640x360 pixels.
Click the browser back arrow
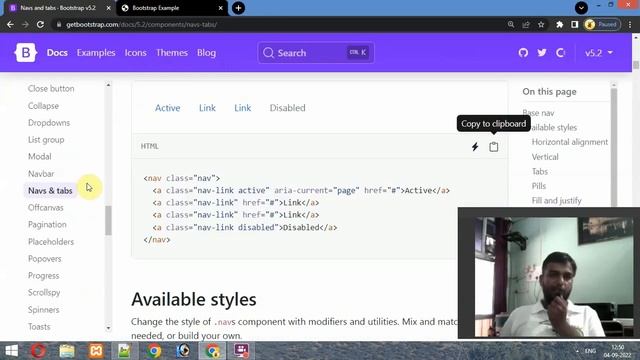coord(10,24)
